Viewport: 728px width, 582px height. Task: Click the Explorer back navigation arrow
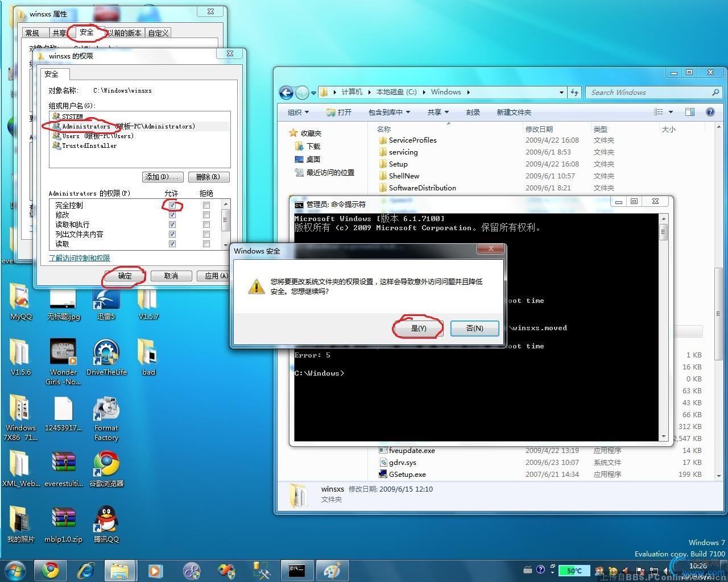click(x=286, y=92)
